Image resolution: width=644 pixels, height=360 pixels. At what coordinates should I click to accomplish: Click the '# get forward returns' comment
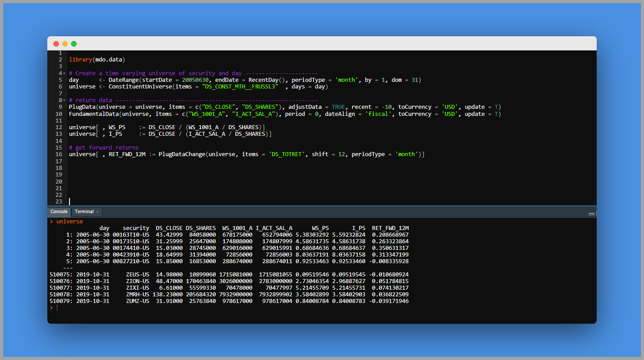pyautogui.click(x=104, y=148)
